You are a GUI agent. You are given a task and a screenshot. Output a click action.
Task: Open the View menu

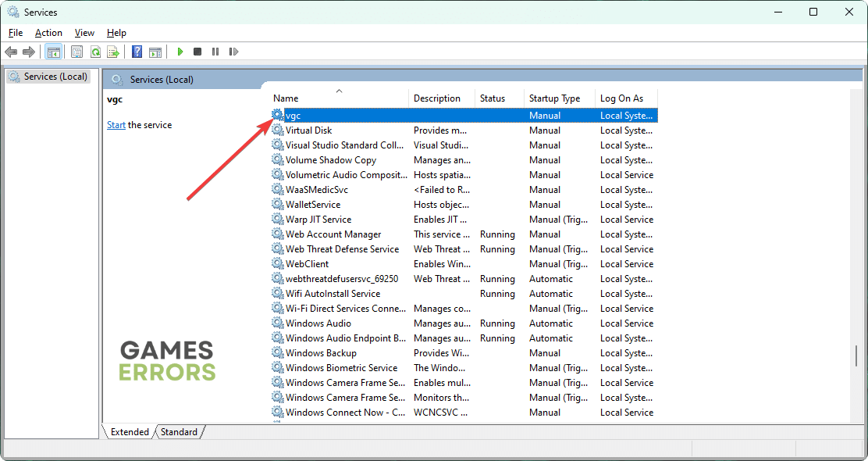pos(84,33)
